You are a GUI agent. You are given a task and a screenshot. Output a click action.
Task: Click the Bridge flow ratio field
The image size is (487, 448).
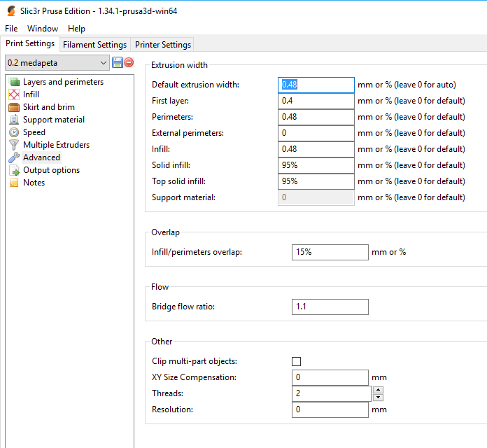point(330,307)
